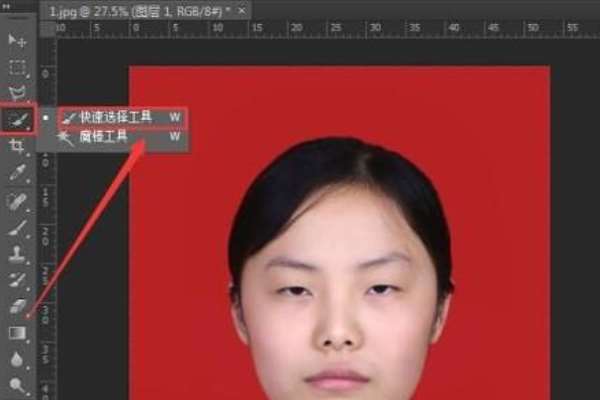Select the Brush tool
Image resolution: width=600 pixels, height=400 pixels.
17,228
